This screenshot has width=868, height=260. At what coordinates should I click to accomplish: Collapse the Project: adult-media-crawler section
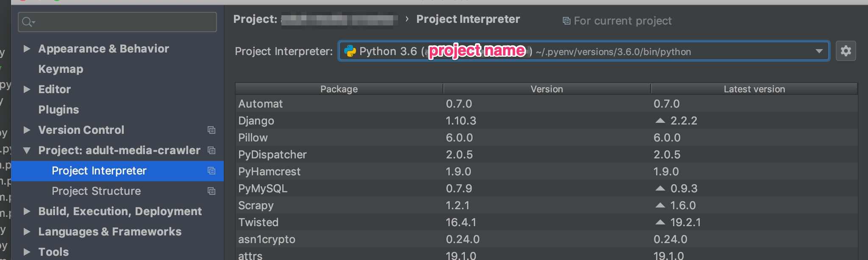(x=27, y=150)
